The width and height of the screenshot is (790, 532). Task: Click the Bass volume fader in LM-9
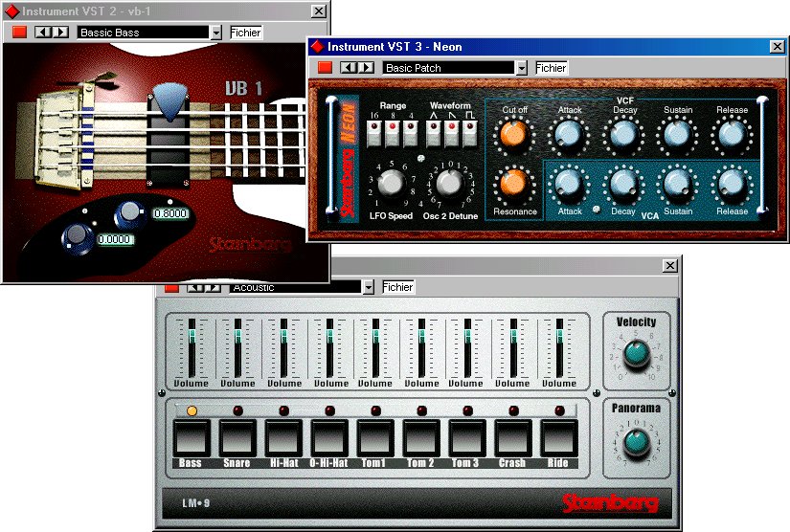click(x=192, y=337)
